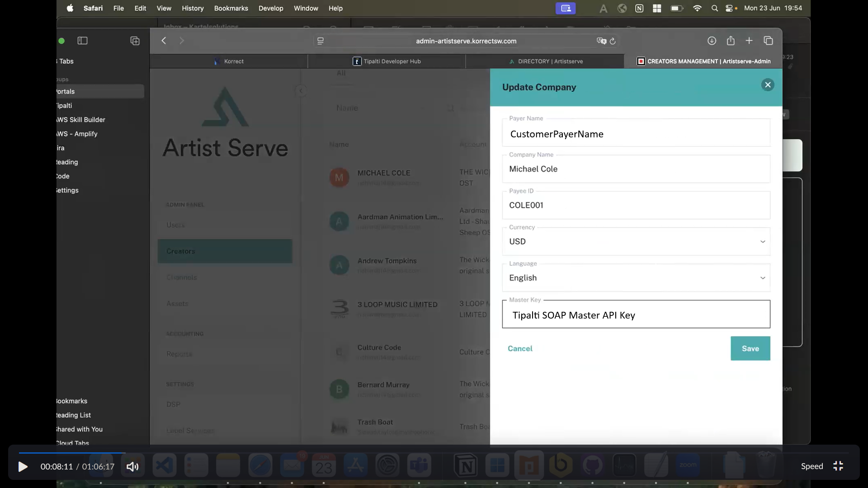The height and width of the screenshot is (488, 868).
Task: Close the Update Company panel
Action: [x=767, y=85]
